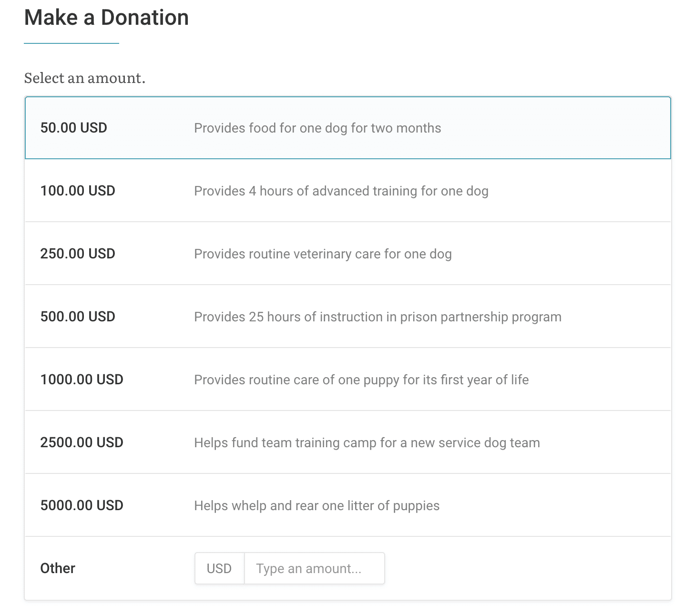Click the Select an amount text
This screenshot has width=694, height=616.
[x=85, y=78]
